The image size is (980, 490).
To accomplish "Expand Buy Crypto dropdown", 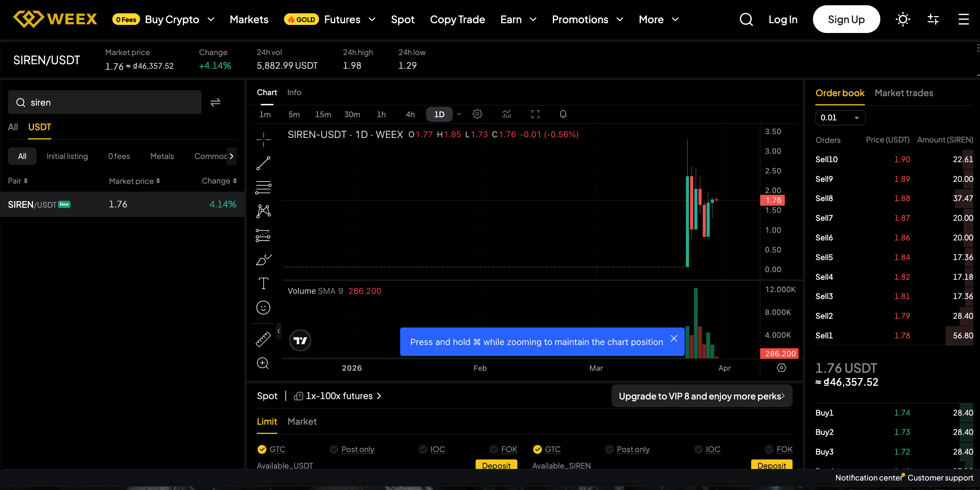I will pos(211,19).
